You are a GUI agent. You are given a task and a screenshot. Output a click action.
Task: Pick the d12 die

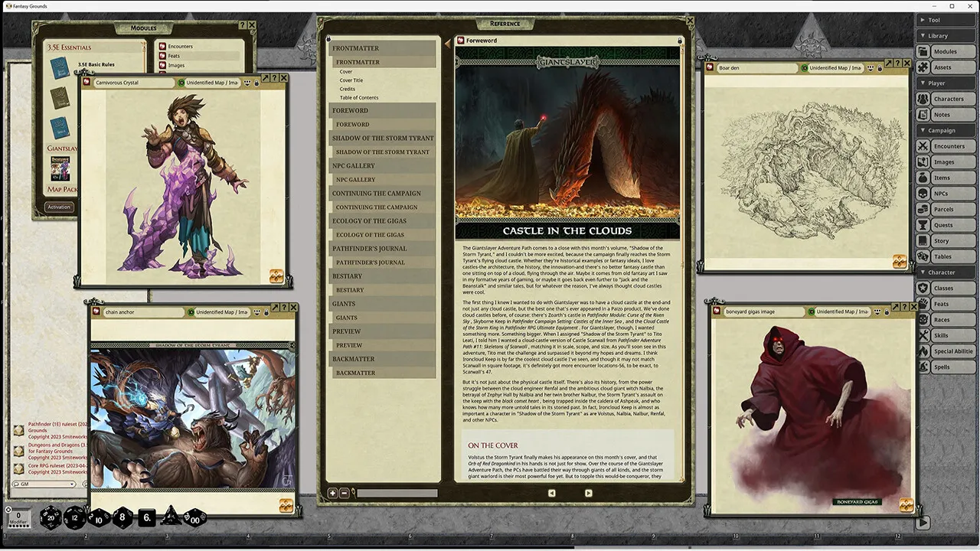coord(75,517)
